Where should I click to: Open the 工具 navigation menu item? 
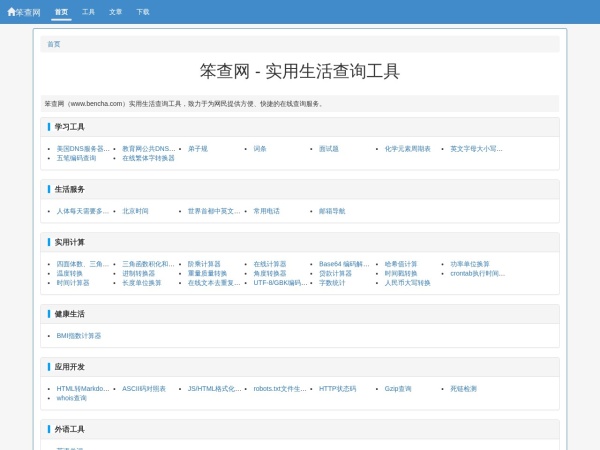click(x=88, y=12)
